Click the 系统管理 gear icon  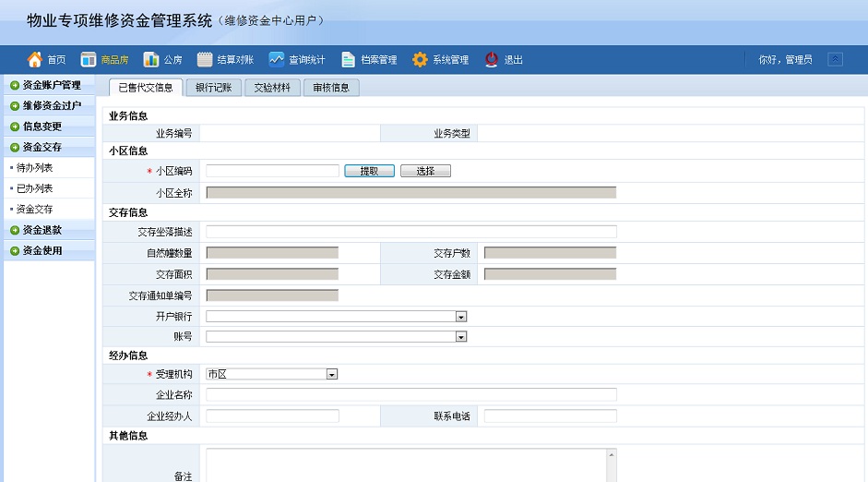(x=420, y=60)
